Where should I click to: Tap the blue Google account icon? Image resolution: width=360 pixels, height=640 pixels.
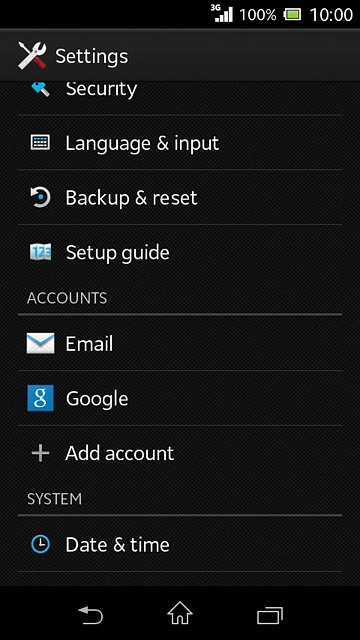pos(40,398)
